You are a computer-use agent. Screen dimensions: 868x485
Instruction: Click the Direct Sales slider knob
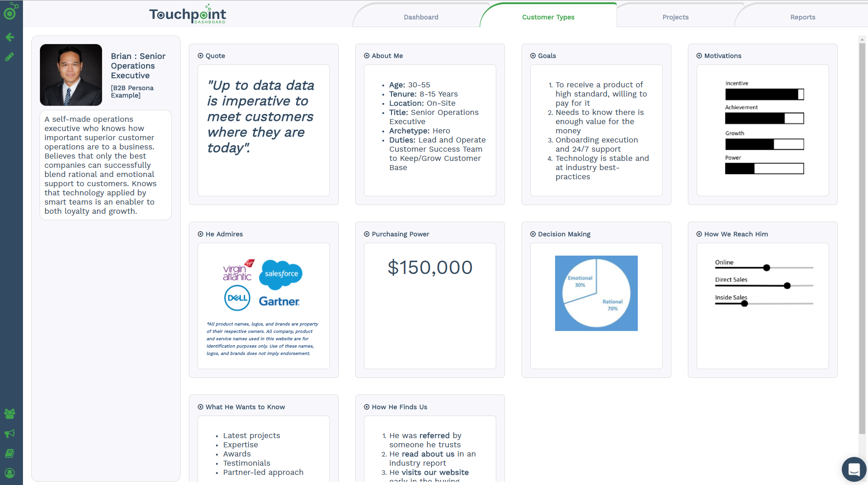point(787,285)
